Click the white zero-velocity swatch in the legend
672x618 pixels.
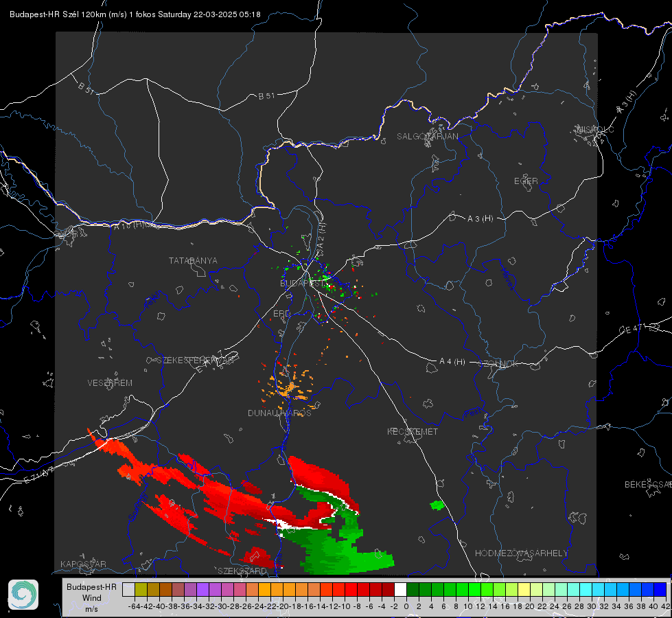tap(400, 590)
